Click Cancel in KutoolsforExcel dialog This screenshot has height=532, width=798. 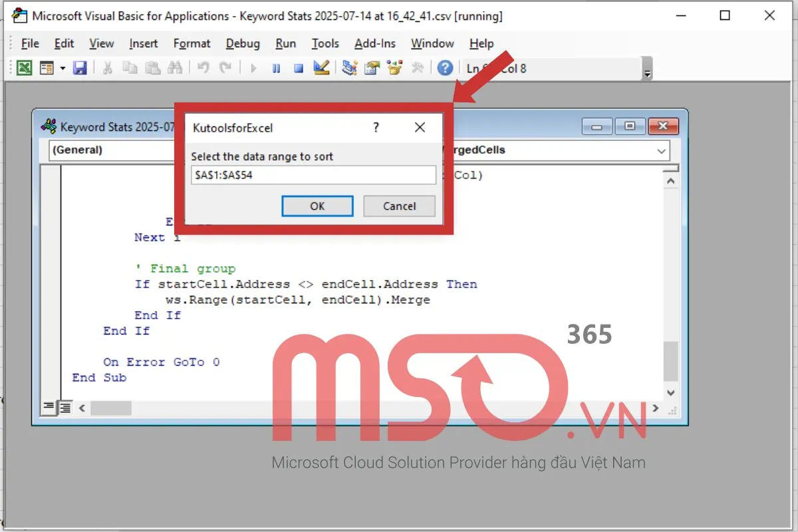click(x=399, y=206)
